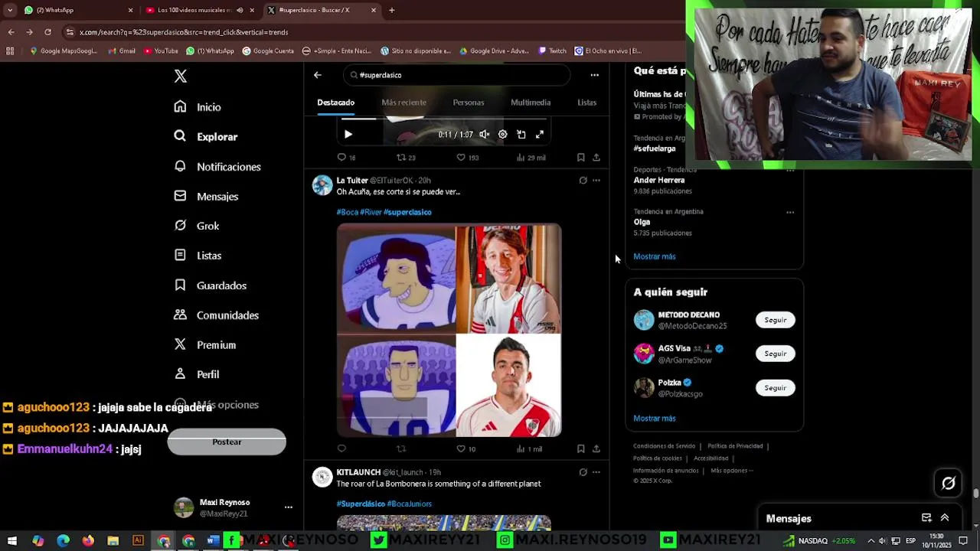980x551 pixels.
Task: Open more options on KITLAUNCH post
Action: [596, 472]
